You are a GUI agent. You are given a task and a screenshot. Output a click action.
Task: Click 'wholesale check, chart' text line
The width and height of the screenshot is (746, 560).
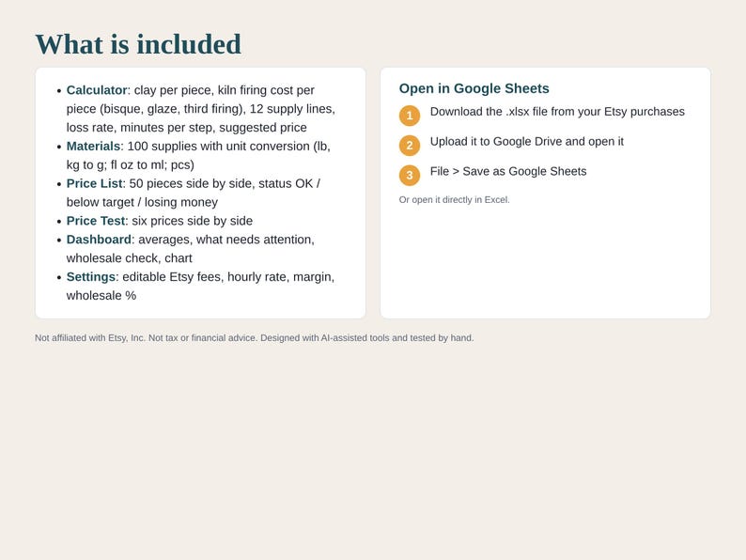(x=129, y=257)
